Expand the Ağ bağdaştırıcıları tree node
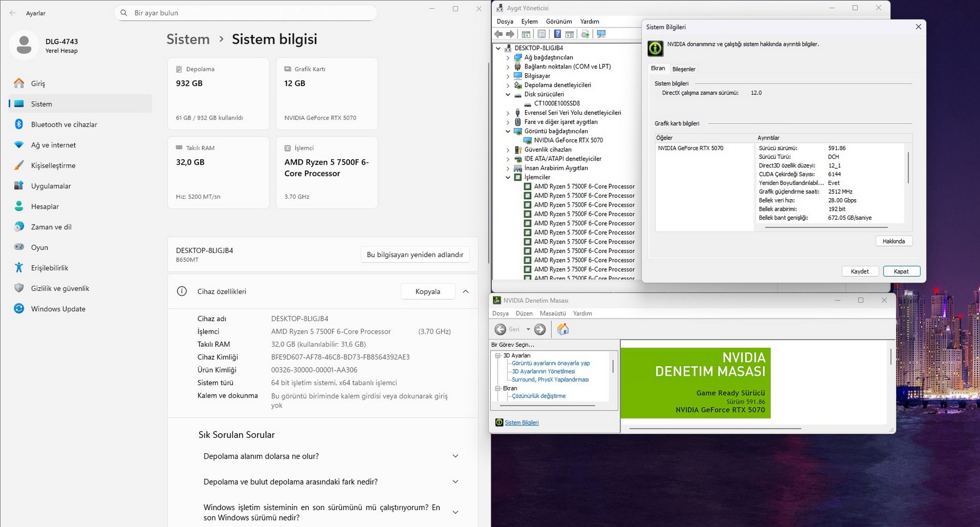980x527 pixels. [508, 57]
